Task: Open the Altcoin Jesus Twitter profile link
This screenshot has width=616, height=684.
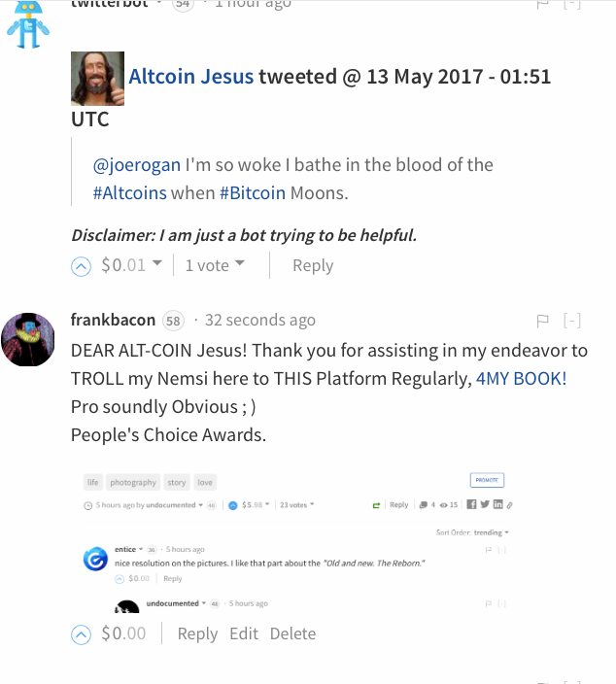Action: (191, 76)
